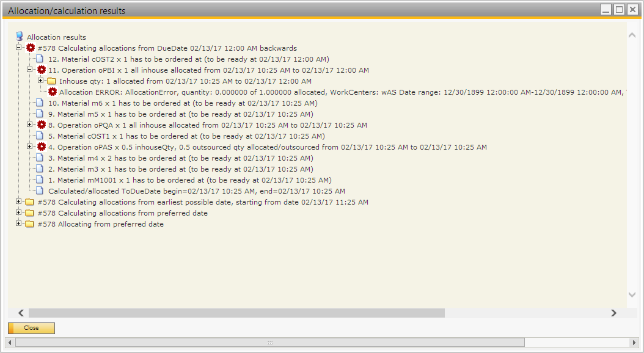
Task: Maximize the Allocation/calculation results window
Action: pos(619,10)
